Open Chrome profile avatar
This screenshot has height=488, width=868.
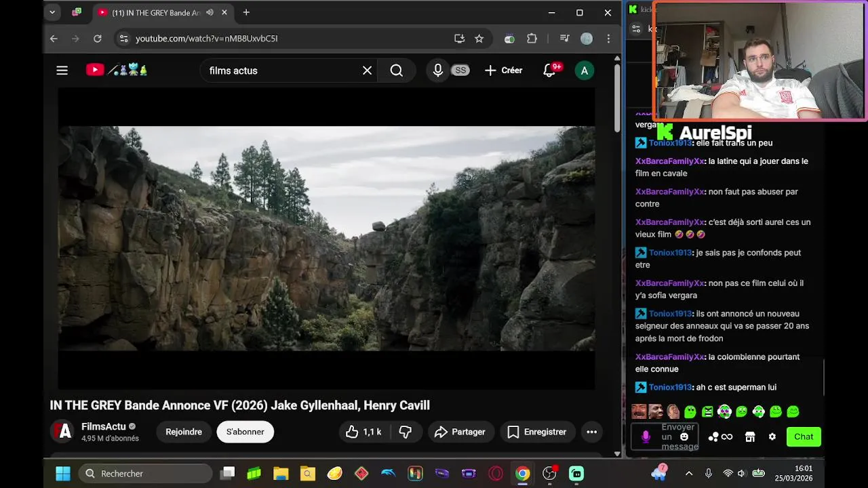(x=587, y=39)
